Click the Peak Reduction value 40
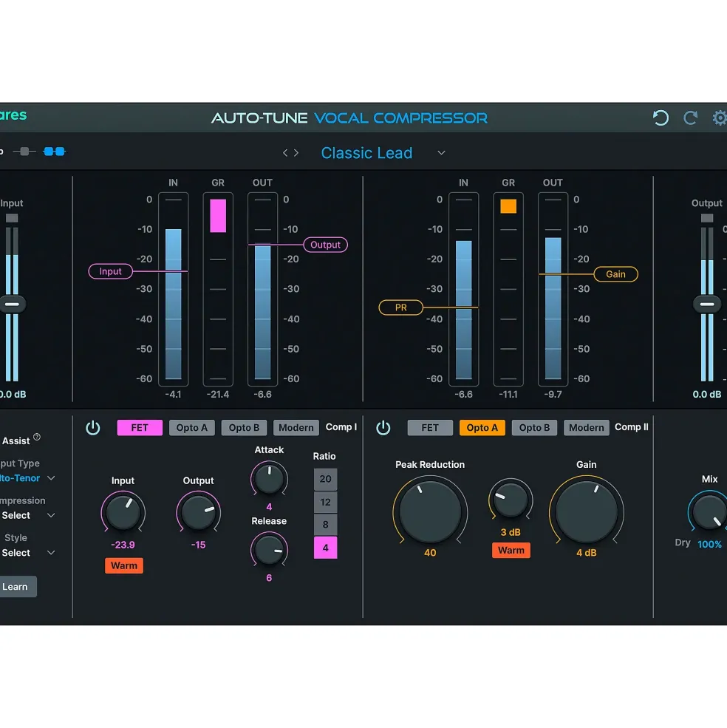727x728 pixels. coord(430,553)
